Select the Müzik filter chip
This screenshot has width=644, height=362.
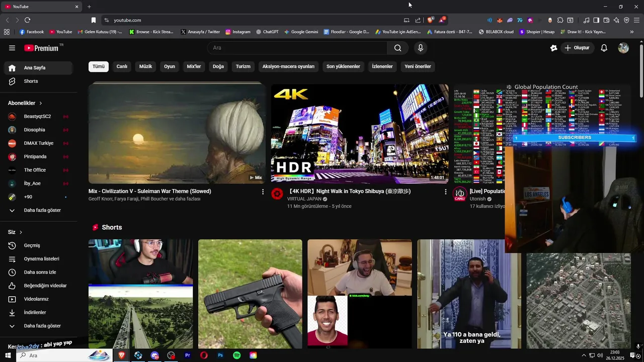145,66
